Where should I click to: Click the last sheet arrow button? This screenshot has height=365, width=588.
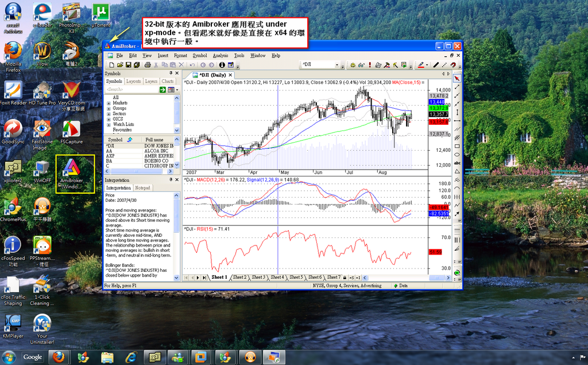click(204, 278)
